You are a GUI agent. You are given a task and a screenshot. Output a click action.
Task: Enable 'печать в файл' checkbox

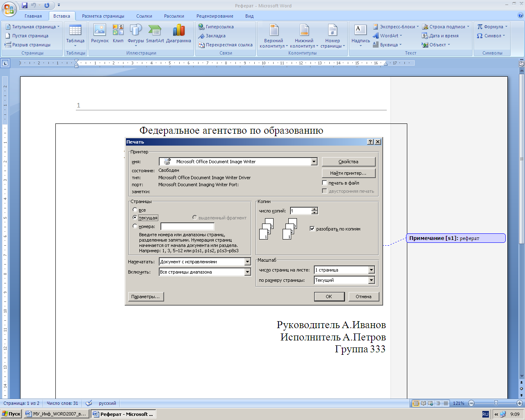coord(324,183)
